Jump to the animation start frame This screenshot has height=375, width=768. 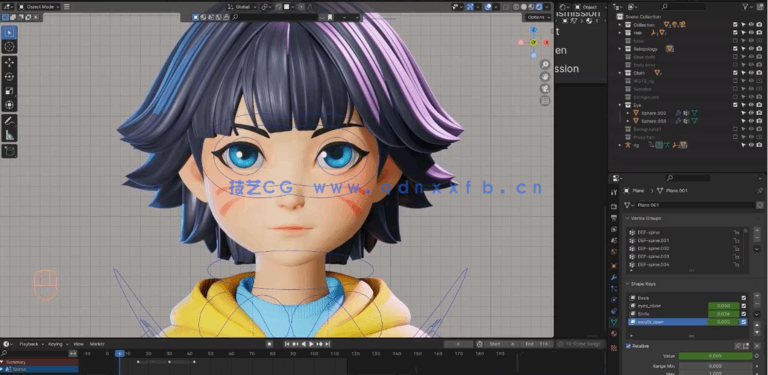[287, 344]
